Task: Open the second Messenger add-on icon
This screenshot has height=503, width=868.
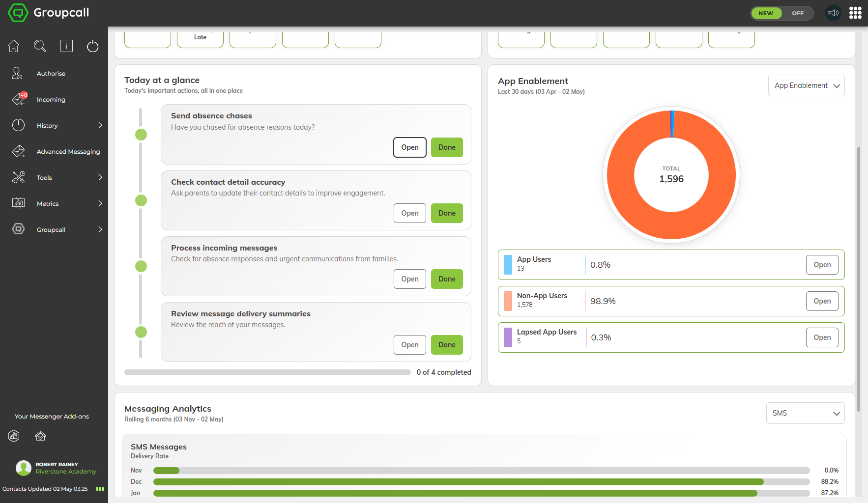Action: [x=40, y=436]
